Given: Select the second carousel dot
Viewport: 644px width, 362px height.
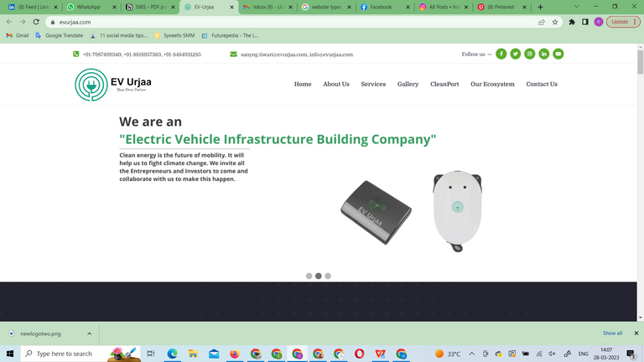Looking at the screenshot, I should (x=319, y=276).
